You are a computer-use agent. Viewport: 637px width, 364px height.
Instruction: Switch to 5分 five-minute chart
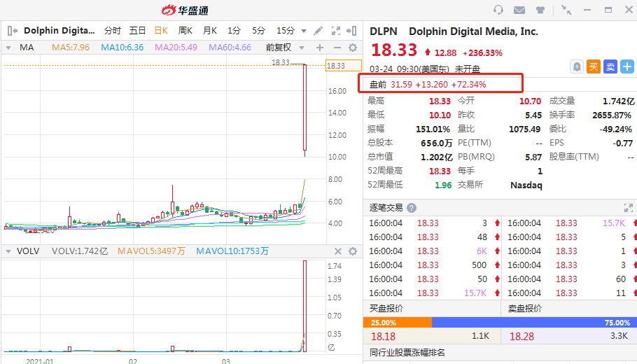coord(258,31)
